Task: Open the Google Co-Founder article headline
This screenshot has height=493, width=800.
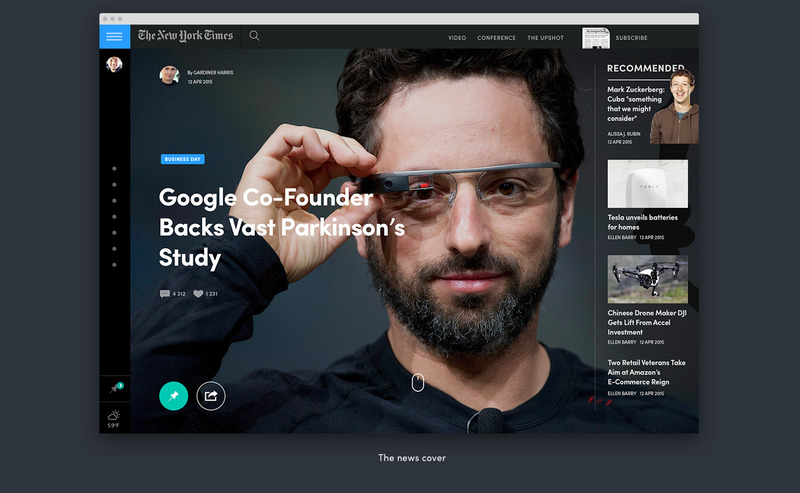Action: click(282, 227)
